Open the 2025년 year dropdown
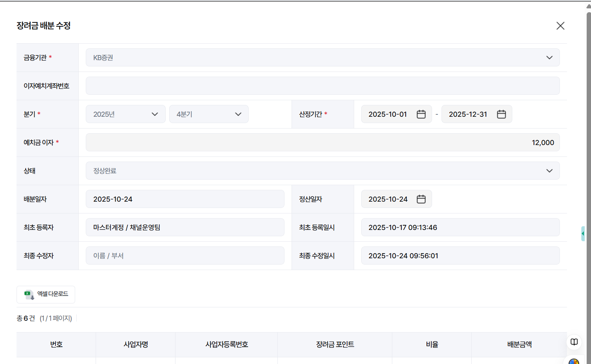Viewport: 591px width, 364px height. coord(126,114)
